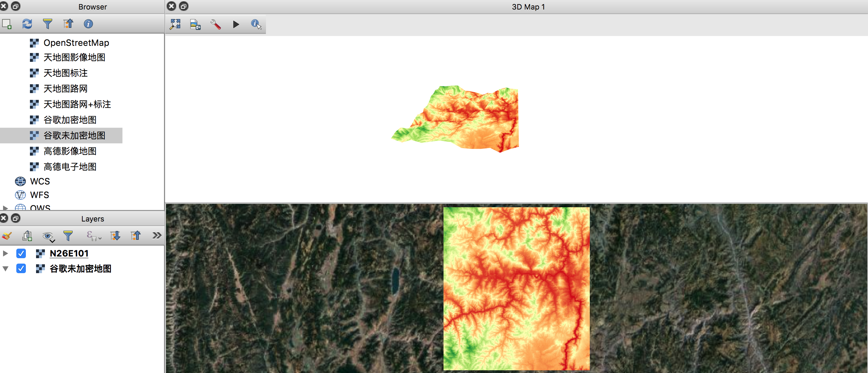The width and height of the screenshot is (868, 373).
Task: Expand the OWS browser node
Action: [x=5, y=208]
